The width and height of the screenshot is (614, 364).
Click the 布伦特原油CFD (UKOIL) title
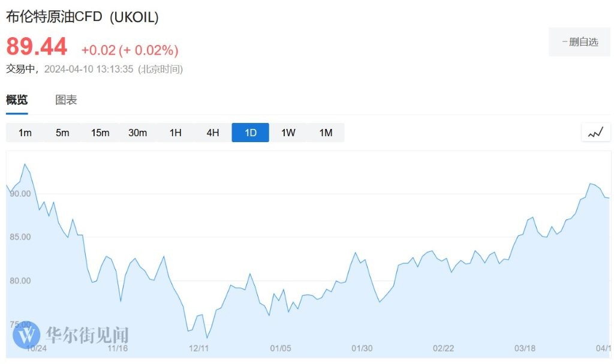point(83,17)
